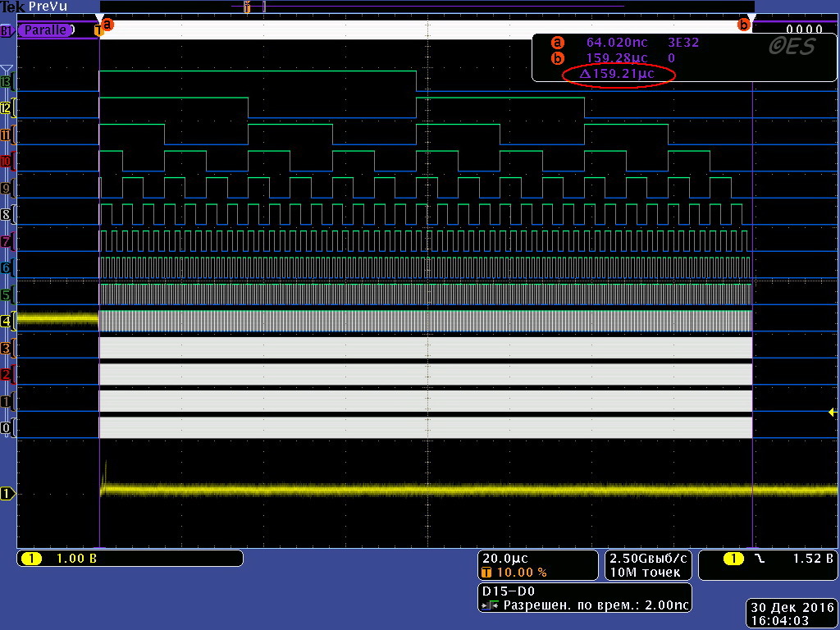Click the 16:04:03 time readout
The width and height of the screenshot is (840, 630).
(x=779, y=621)
